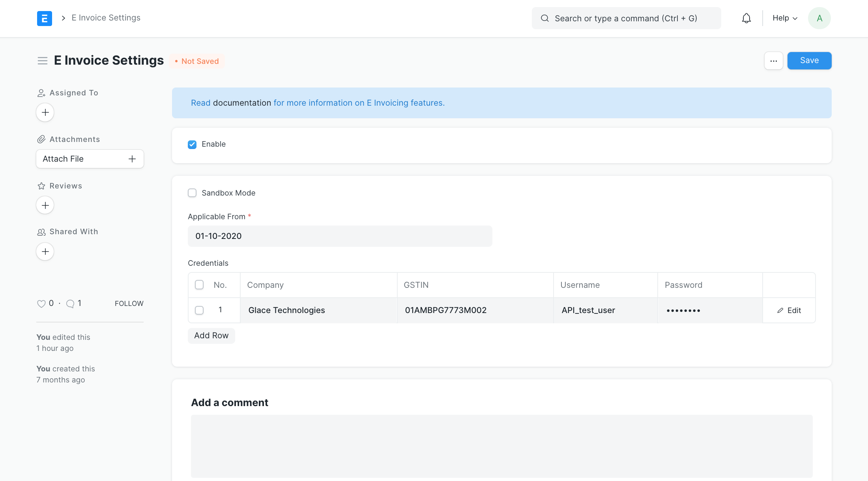Open the documentation link in banner
This screenshot has height=481, width=868.
[x=242, y=103]
